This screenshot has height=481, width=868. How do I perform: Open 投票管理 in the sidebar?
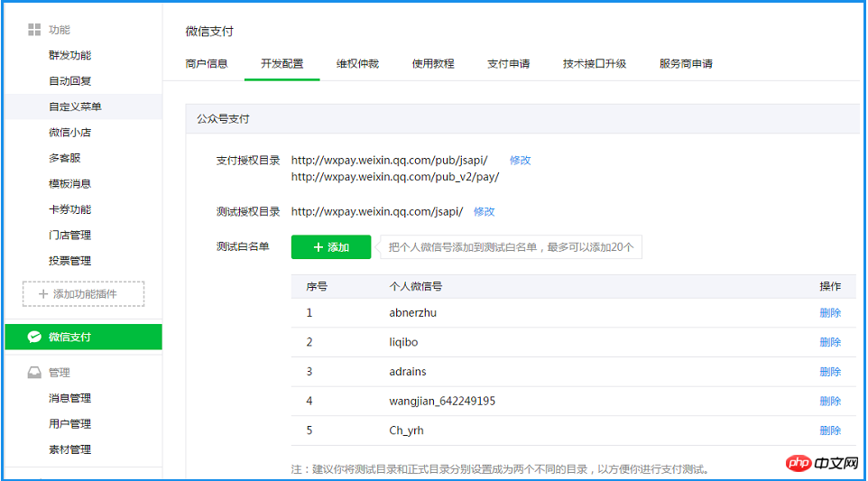(69, 261)
